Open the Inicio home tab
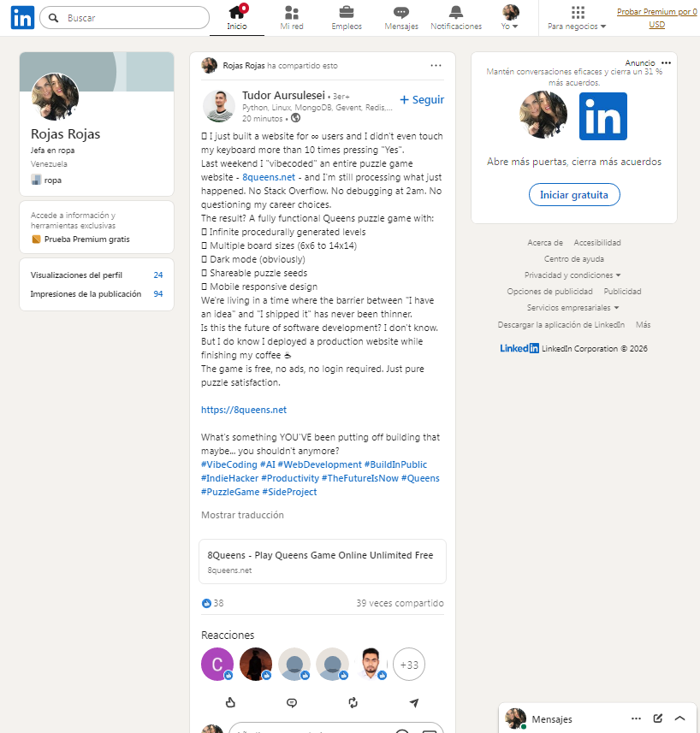Image resolution: width=700 pixels, height=733 pixels. (236, 18)
